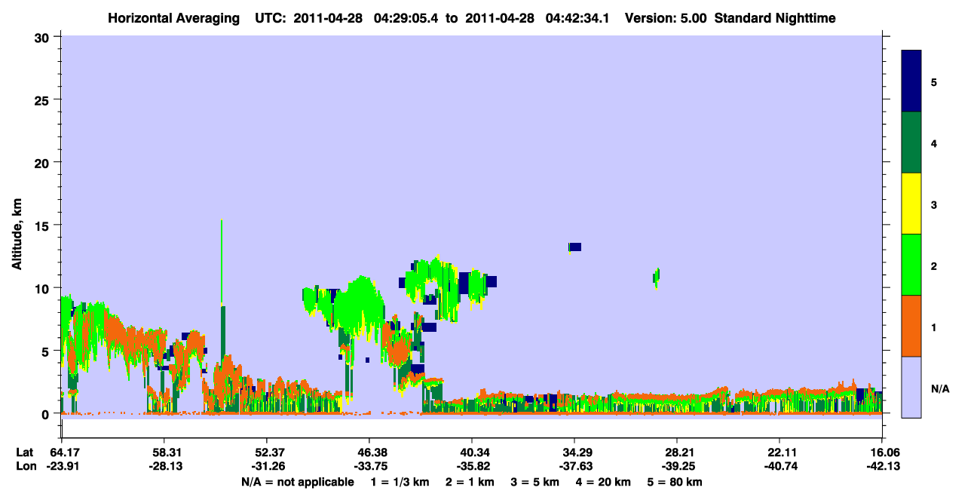Click the 'Lon' axis row label
The width and height of the screenshot is (980, 503).
[25, 466]
